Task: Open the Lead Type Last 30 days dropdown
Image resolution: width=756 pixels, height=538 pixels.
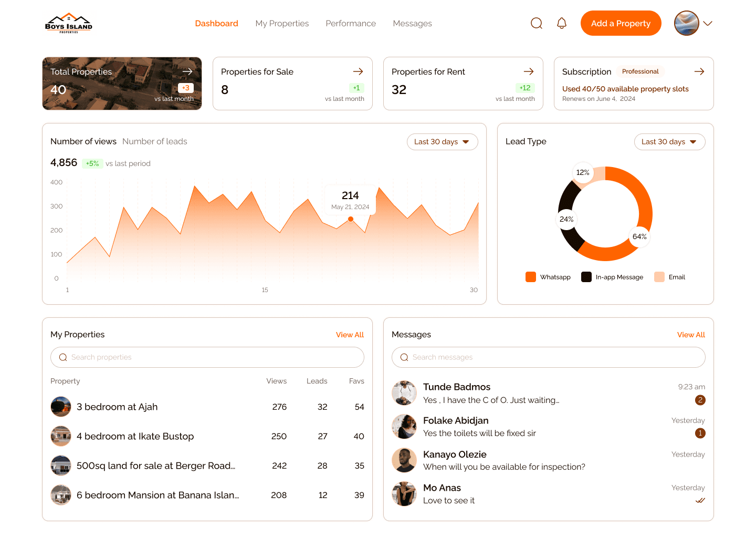Action: (x=670, y=142)
